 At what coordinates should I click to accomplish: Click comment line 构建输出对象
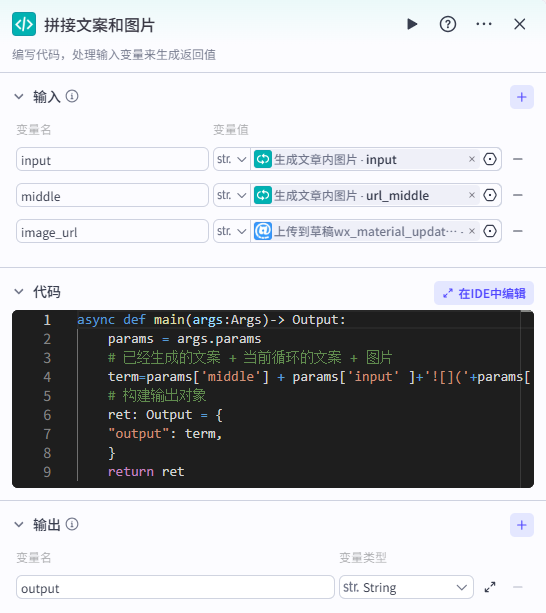pyautogui.click(x=157, y=396)
